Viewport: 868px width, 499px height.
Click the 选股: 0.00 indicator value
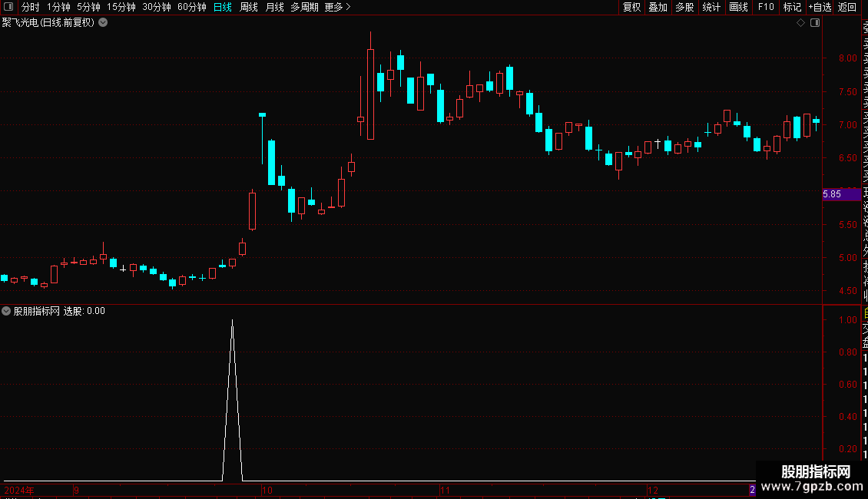click(84, 311)
